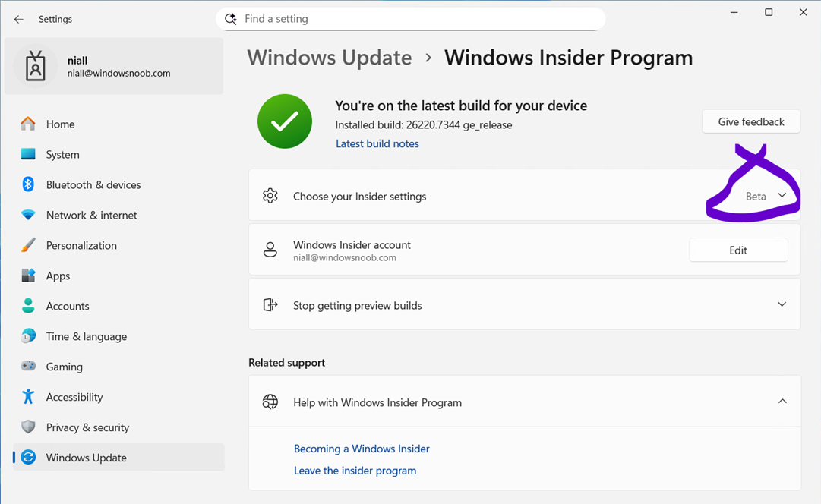
Task: Click Edit for Windows Insider account
Action: (737, 250)
